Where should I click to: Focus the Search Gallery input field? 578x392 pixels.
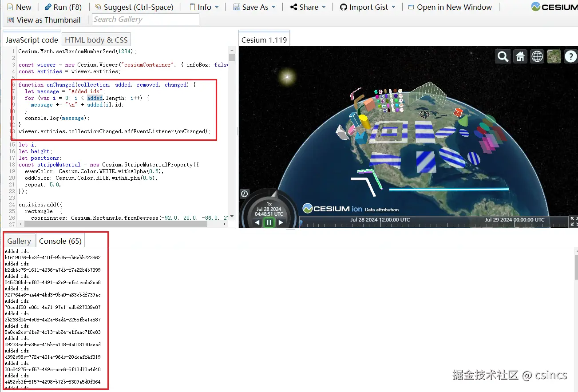[x=146, y=20]
